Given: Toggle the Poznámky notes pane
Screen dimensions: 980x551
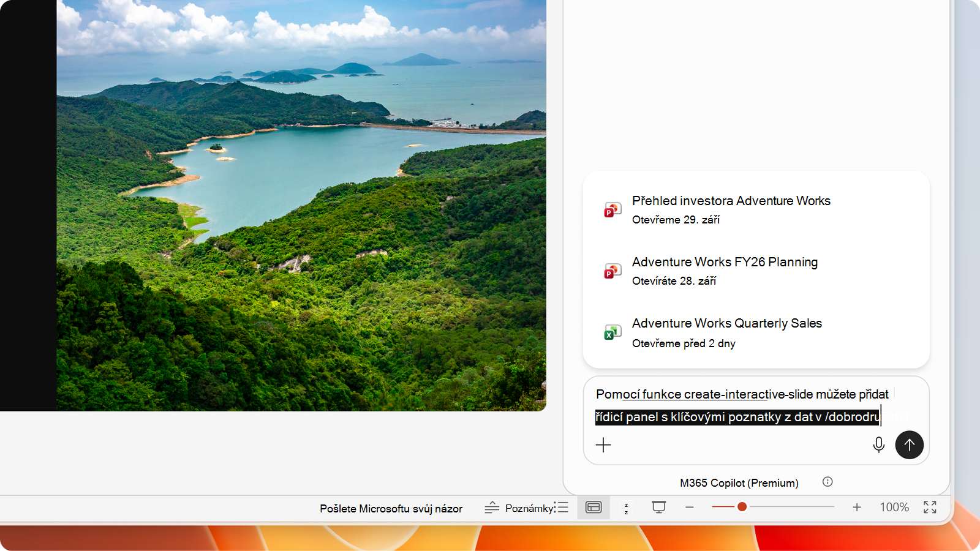Looking at the screenshot, I should click(519, 508).
